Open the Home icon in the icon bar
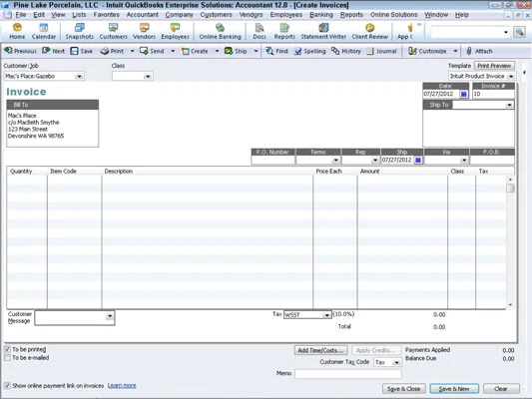 tap(17, 31)
